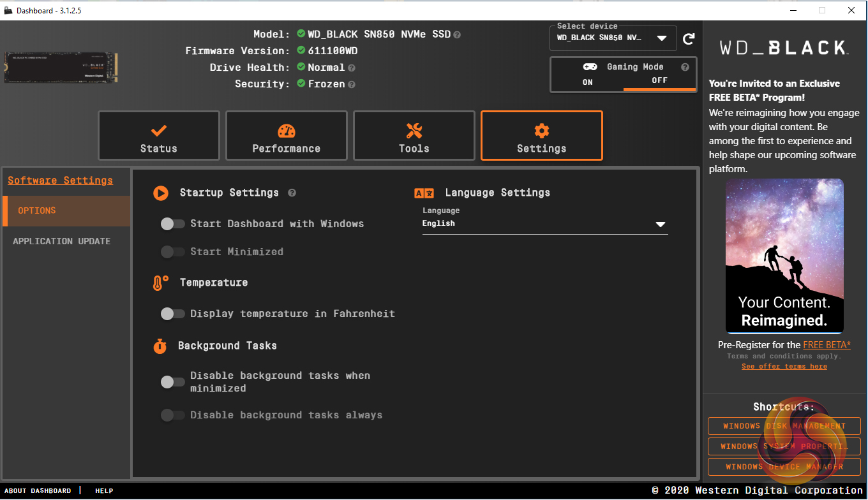Click the Your Content Reimagined banner image
Viewport: 868px width, 500px height.
[x=784, y=256]
